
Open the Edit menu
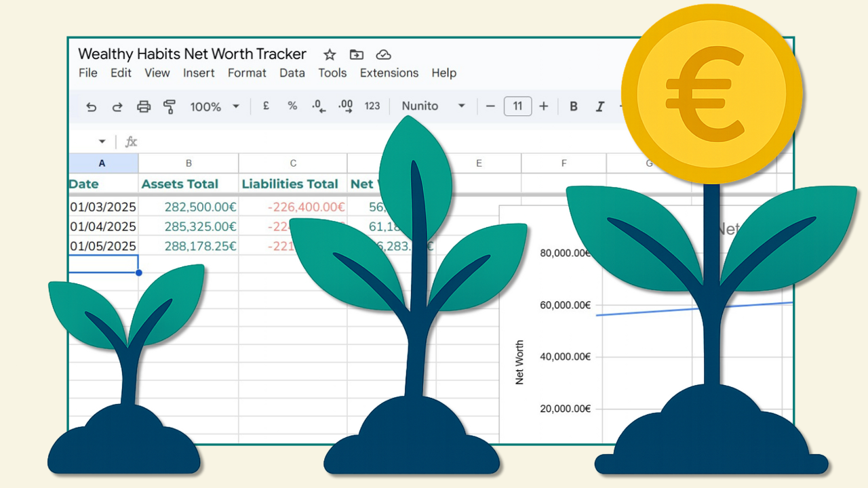coord(121,73)
